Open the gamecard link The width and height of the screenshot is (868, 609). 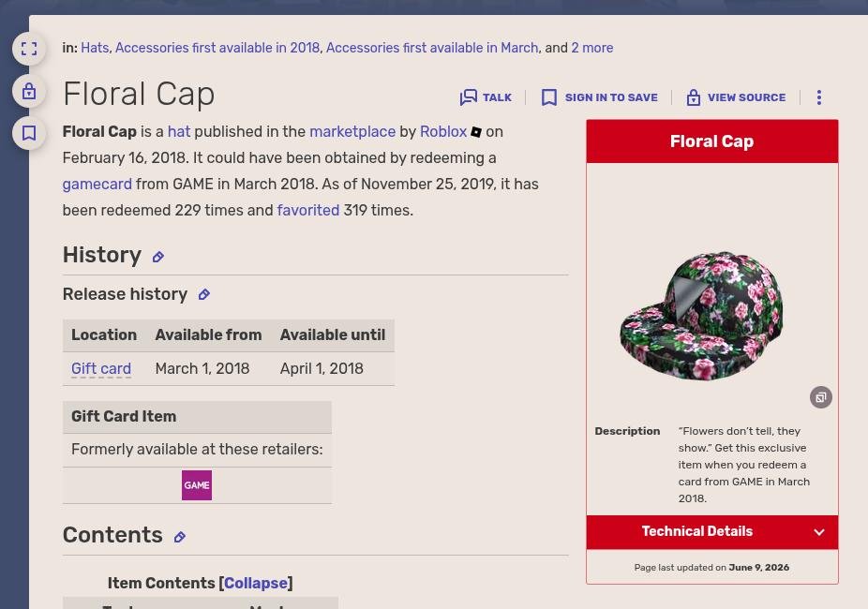click(x=97, y=185)
